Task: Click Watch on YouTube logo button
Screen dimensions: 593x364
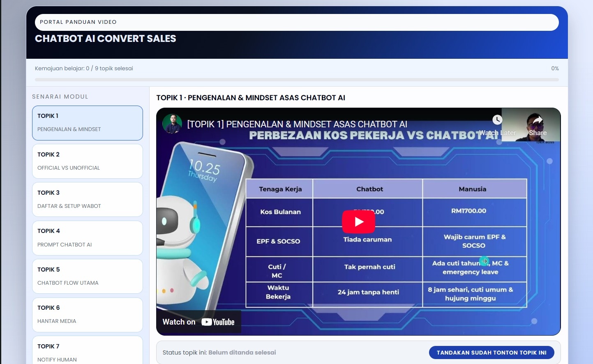Action: point(198,322)
